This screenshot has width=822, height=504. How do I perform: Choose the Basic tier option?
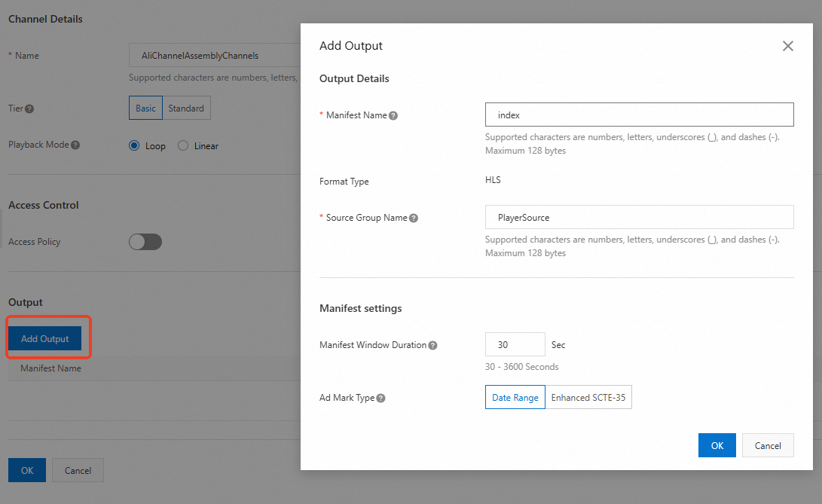click(145, 108)
